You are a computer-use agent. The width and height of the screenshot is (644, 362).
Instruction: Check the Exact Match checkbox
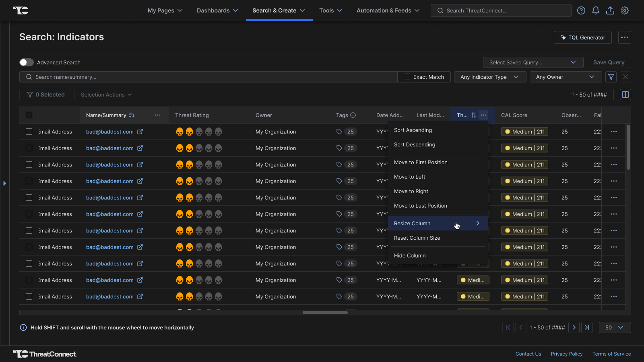point(407,77)
